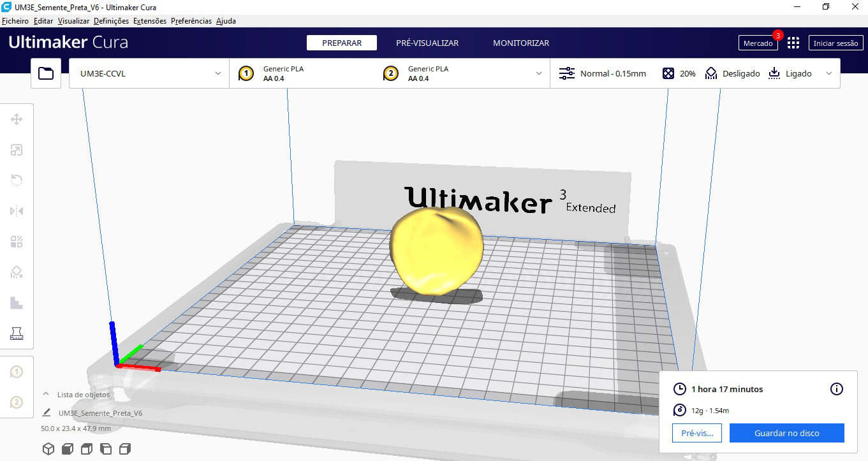Open the Preferências menu

point(191,21)
